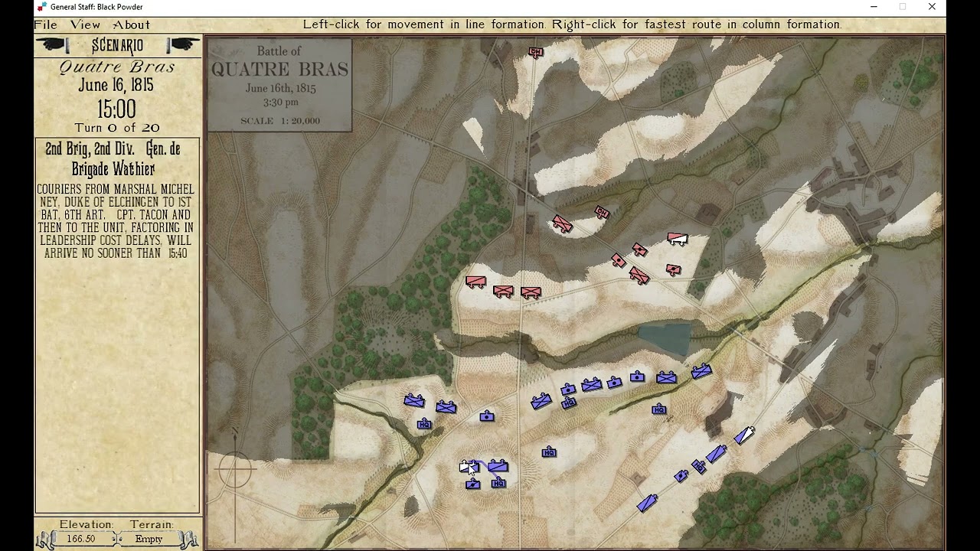Click the 'Turn 0 of 20' text
Image resolution: width=980 pixels, height=551 pixels.
tap(117, 128)
